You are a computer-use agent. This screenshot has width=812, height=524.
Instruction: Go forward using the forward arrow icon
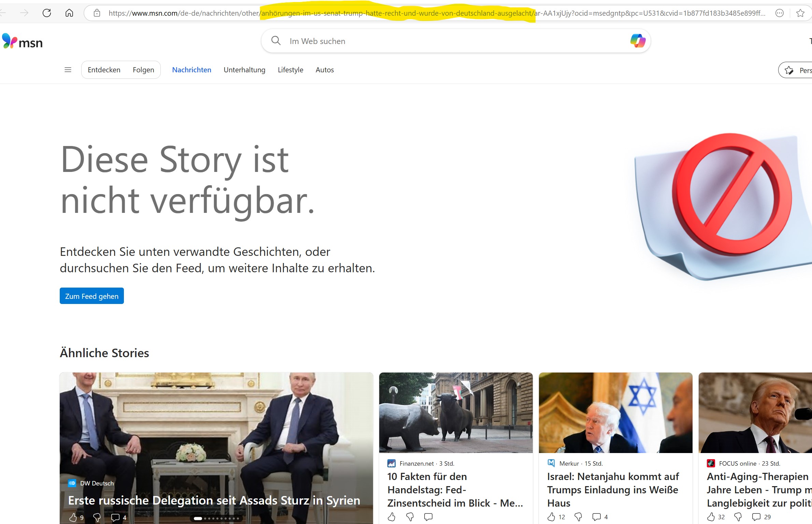point(24,13)
